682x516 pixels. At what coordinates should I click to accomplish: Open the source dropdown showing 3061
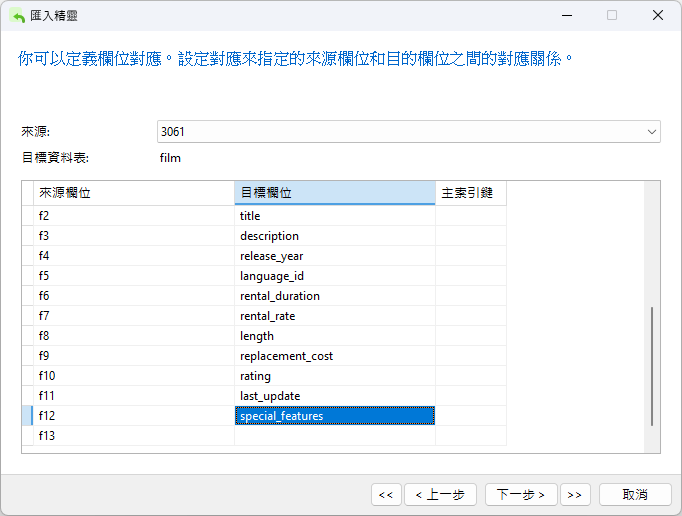pyautogui.click(x=408, y=132)
